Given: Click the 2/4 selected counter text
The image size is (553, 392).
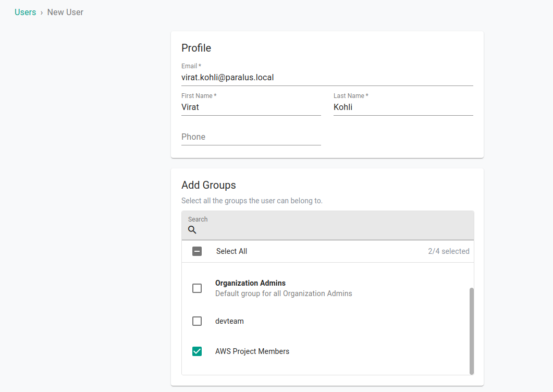Looking at the screenshot, I should (449, 251).
